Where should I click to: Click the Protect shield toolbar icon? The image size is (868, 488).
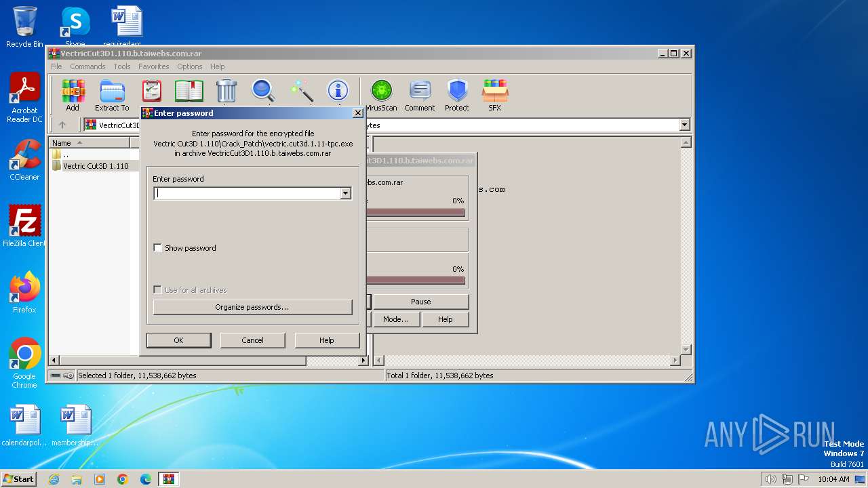click(457, 95)
